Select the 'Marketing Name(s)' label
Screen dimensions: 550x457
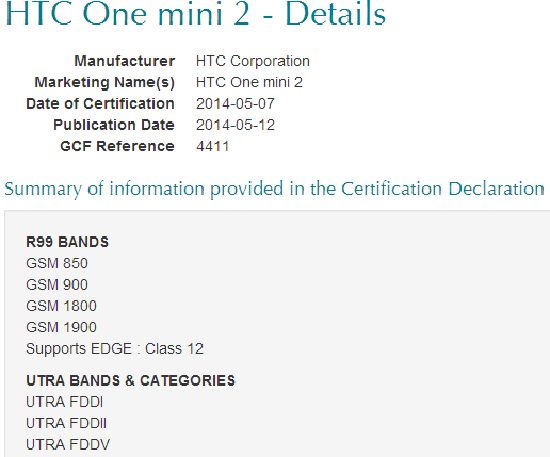point(105,83)
